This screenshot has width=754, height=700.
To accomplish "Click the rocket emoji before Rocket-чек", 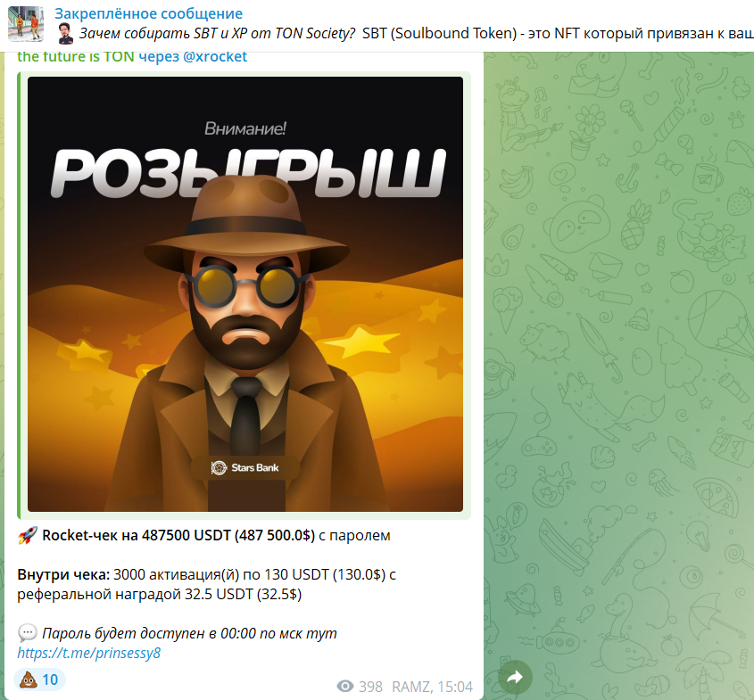I will point(28,535).
